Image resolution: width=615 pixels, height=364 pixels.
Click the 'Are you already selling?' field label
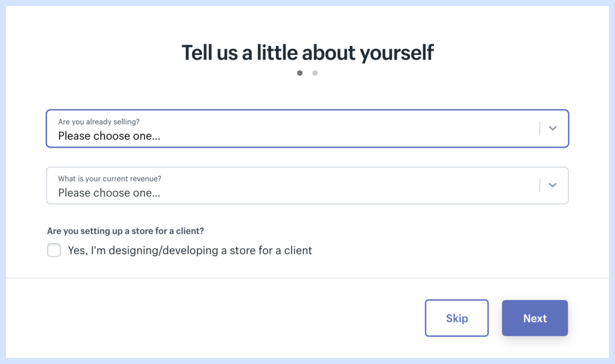pyautogui.click(x=99, y=122)
